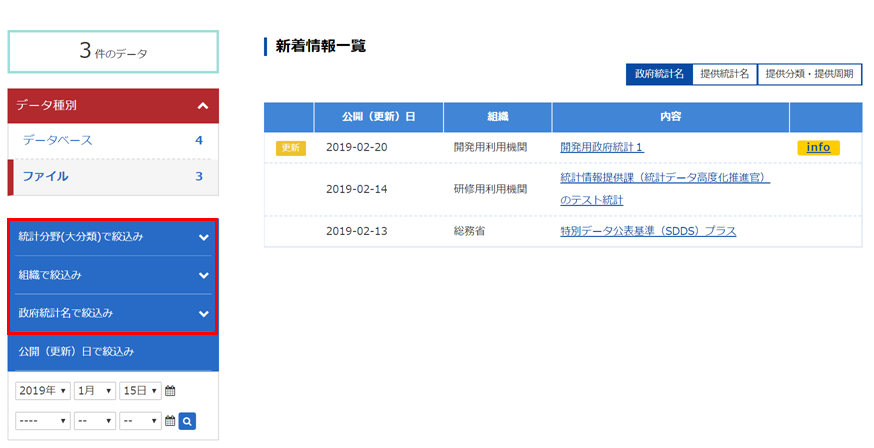Click the 組織 column header
Screen dimensions: 874x448
coord(498,117)
